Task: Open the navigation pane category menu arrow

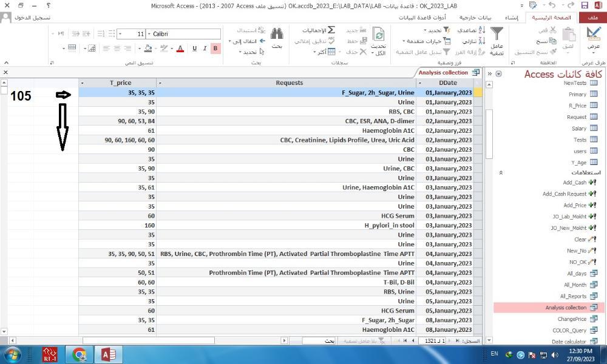Action: click(498, 74)
